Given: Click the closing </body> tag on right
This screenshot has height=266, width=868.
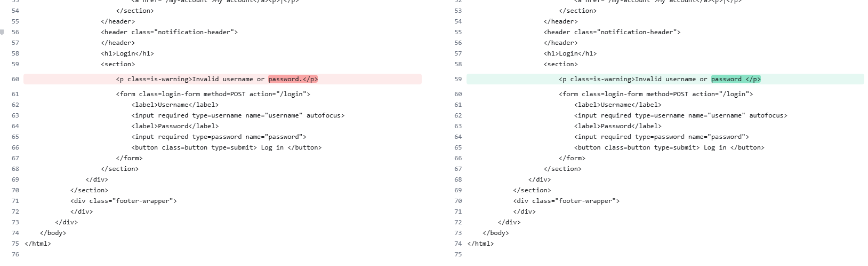Looking at the screenshot, I should [x=496, y=233].
